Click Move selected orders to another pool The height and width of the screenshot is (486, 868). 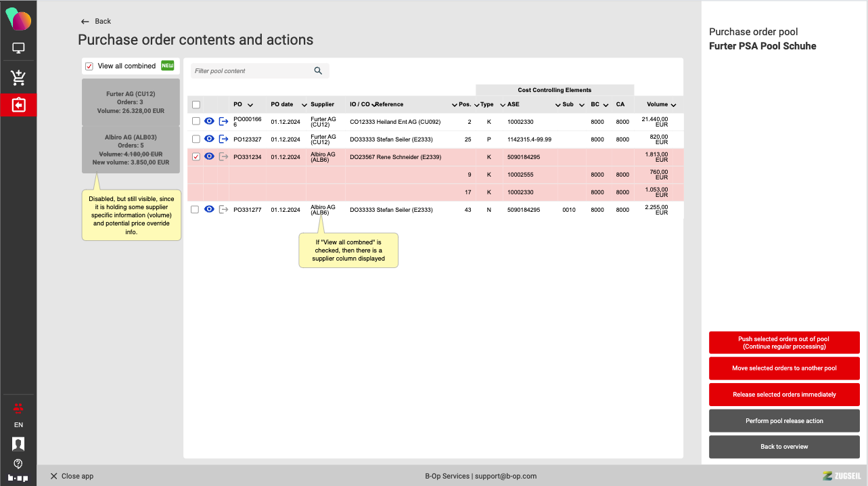tap(784, 368)
